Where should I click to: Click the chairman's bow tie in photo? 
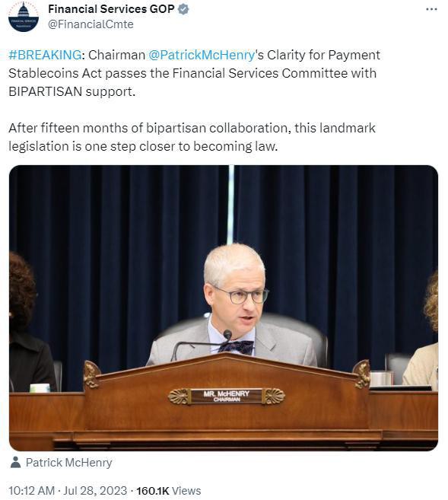236,346
